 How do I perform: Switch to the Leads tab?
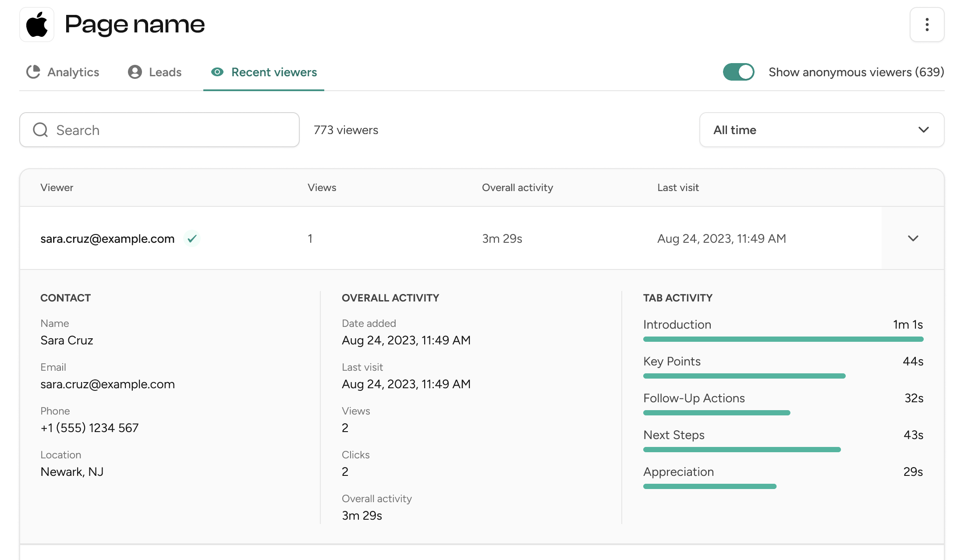tap(165, 72)
